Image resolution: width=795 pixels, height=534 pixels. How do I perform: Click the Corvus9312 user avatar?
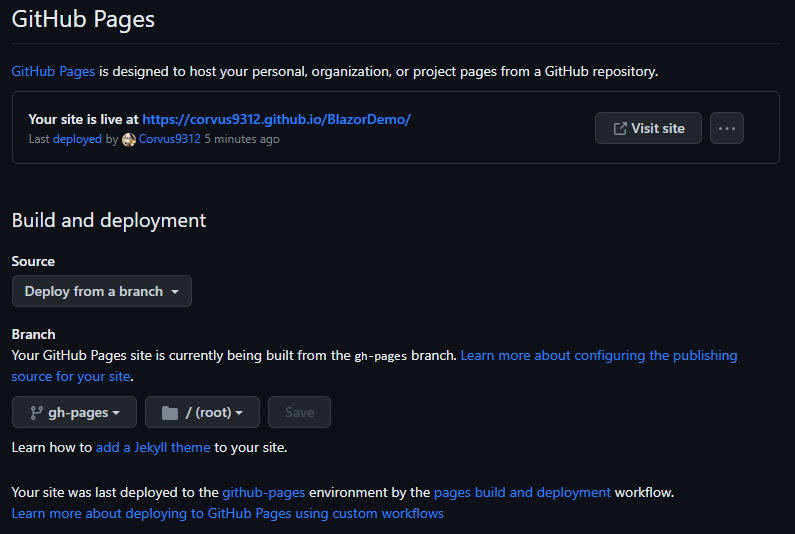[129, 139]
